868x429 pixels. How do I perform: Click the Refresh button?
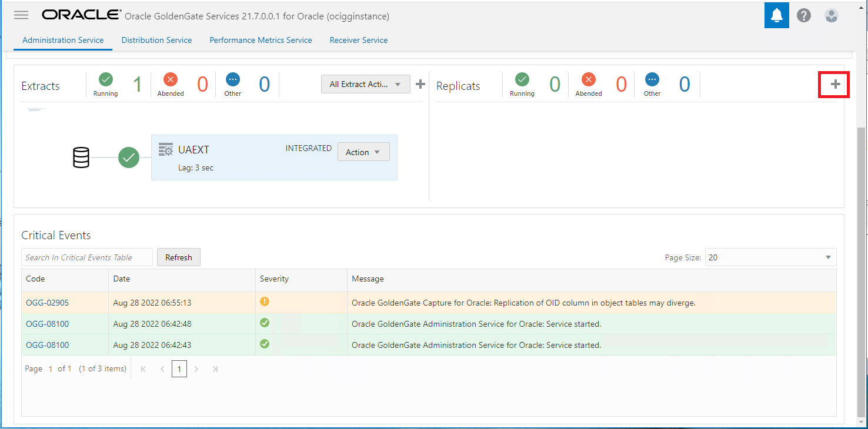pos(179,257)
